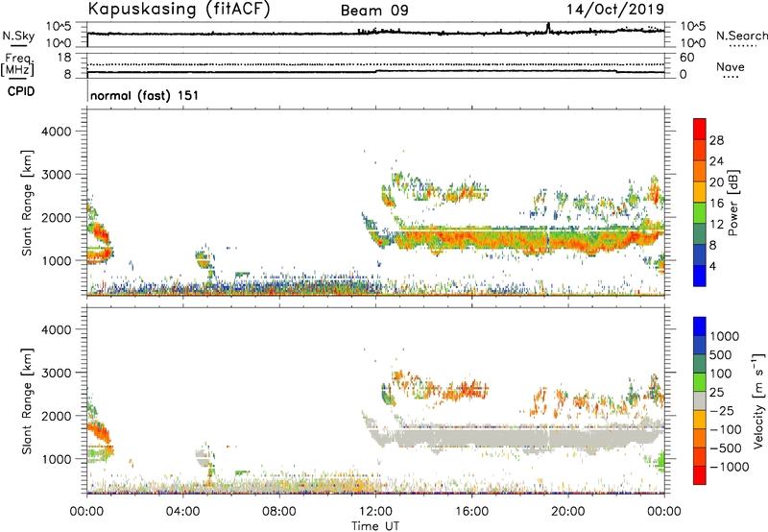Image resolution: width=768 pixels, height=532 pixels.
Task: Select the CPID row label
Action: [21, 91]
